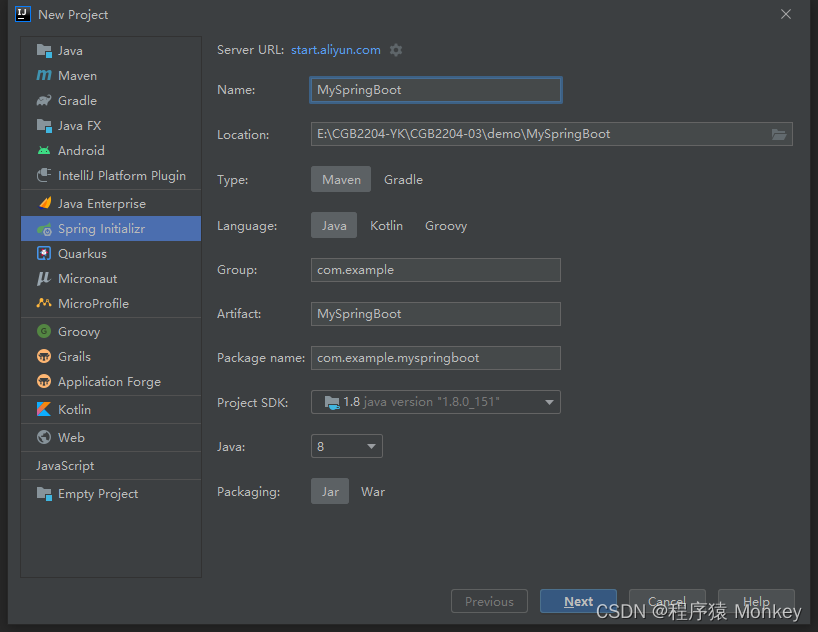This screenshot has height=632, width=818.
Task: Click the Previous button
Action: pyautogui.click(x=489, y=601)
